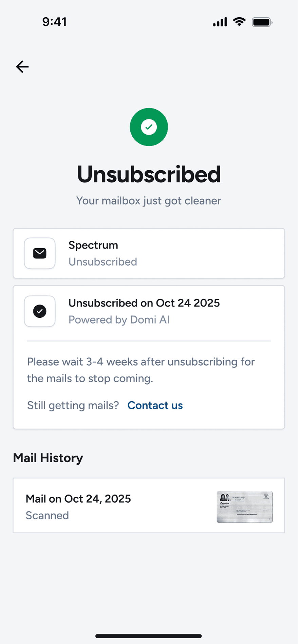This screenshot has height=644, width=298.
Task: Click the Powered by Domi AI label
Action: (x=119, y=320)
